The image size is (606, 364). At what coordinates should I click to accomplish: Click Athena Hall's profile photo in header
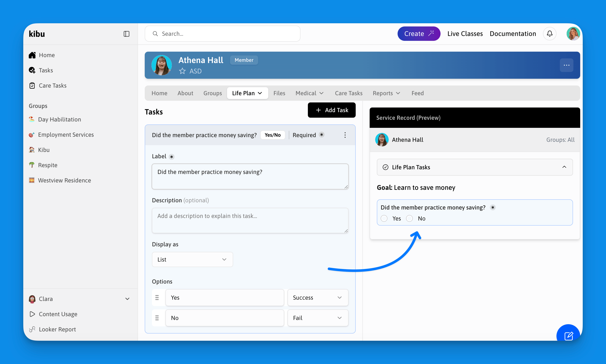(162, 65)
